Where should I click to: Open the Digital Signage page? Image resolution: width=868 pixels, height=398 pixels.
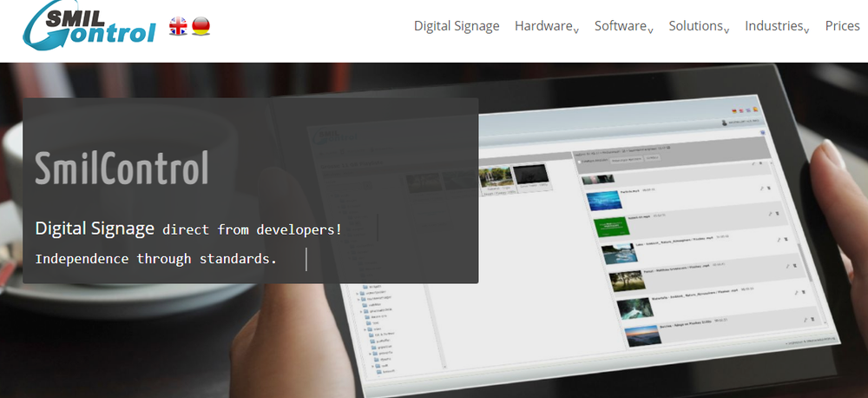click(457, 26)
